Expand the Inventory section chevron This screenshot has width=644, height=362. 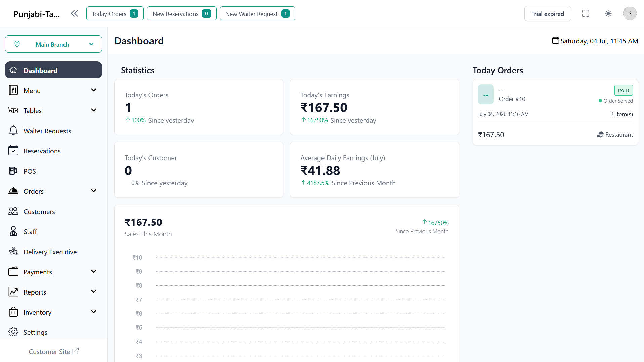(94, 312)
